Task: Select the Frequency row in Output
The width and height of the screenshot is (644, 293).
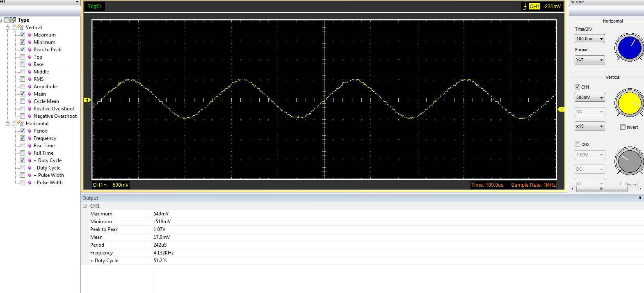Action: [101, 253]
